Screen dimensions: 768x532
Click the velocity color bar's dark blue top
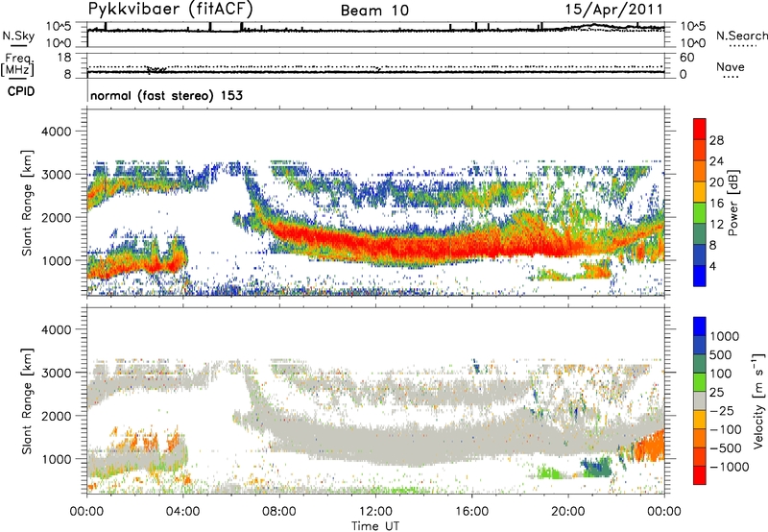tap(700, 326)
